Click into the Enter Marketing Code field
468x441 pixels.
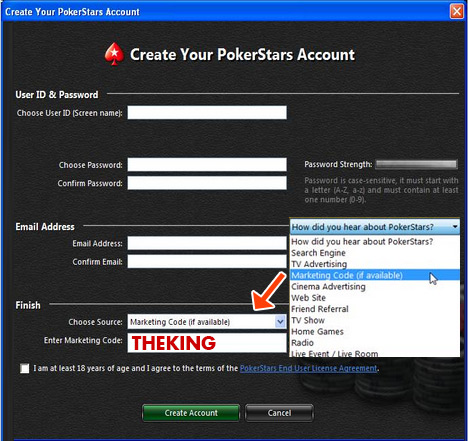[x=207, y=343]
